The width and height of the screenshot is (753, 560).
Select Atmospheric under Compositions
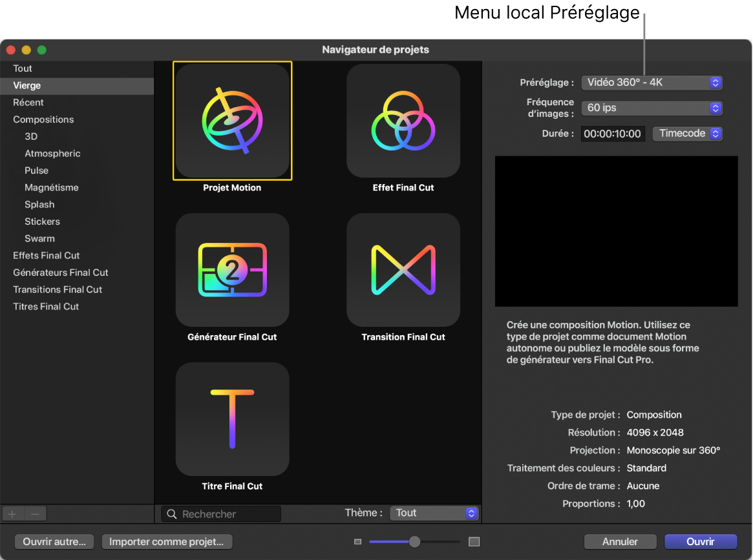52,153
